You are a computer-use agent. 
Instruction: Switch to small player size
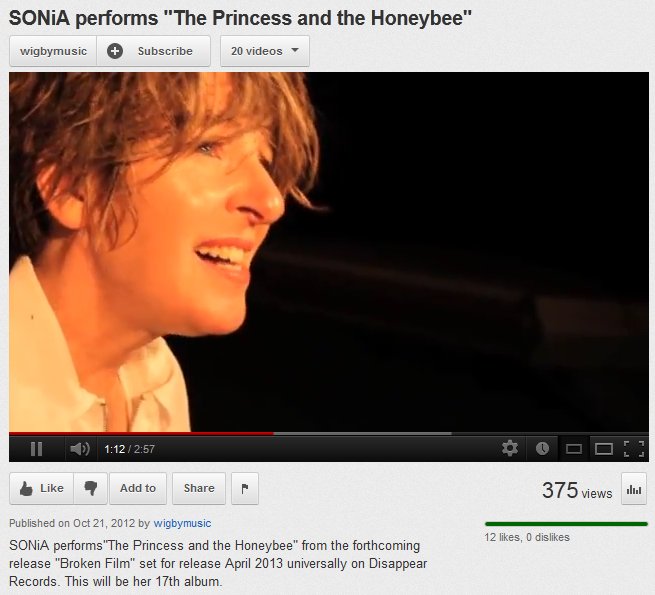pyautogui.click(x=574, y=449)
